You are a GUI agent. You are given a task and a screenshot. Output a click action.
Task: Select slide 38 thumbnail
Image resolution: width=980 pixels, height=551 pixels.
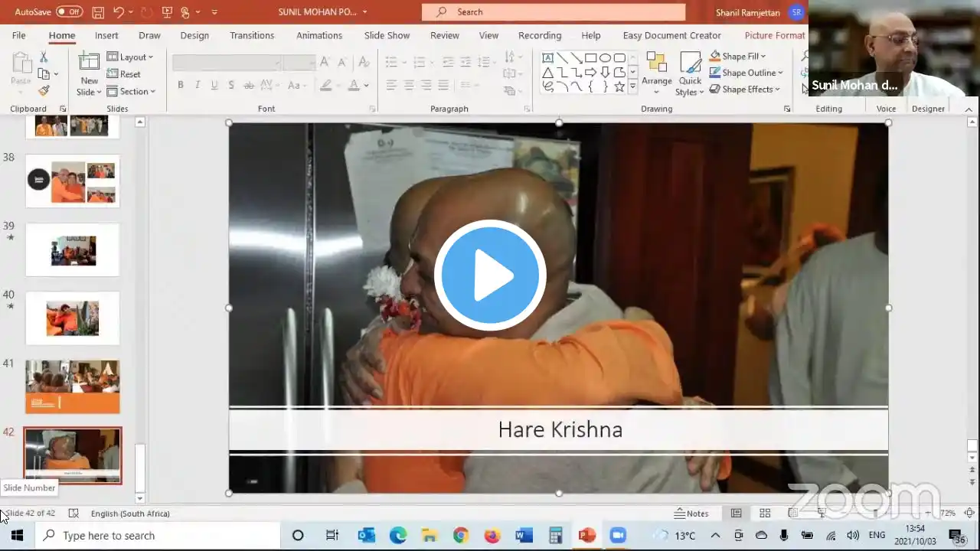click(x=73, y=181)
